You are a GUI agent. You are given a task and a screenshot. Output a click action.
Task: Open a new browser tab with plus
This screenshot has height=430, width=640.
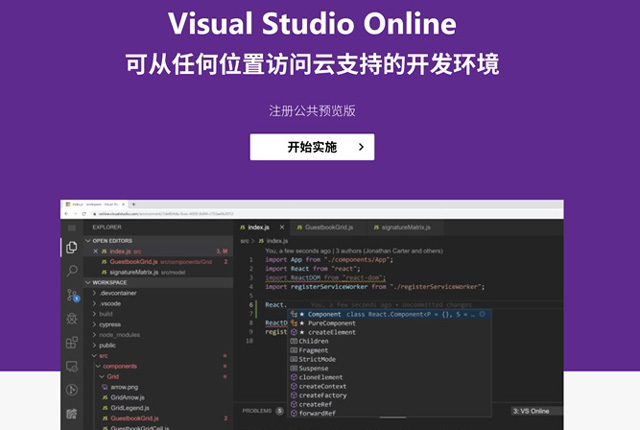(x=133, y=204)
